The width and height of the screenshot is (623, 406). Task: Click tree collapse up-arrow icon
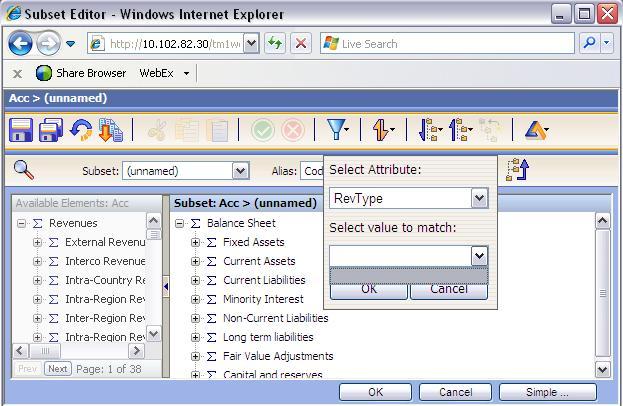point(460,130)
